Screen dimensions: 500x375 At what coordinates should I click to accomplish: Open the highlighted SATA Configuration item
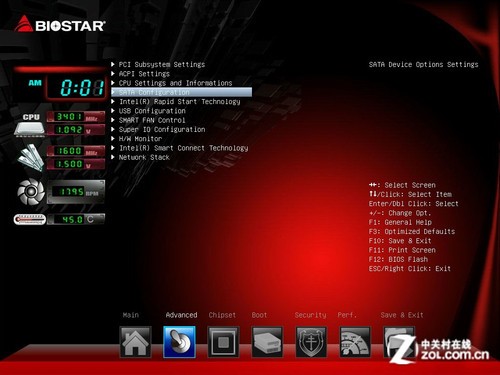coord(181,92)
